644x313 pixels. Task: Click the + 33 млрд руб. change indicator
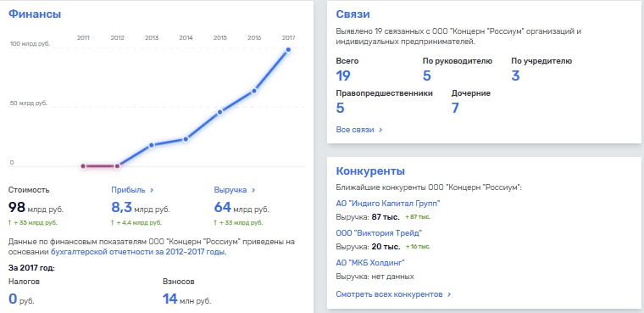pos(239,223)
